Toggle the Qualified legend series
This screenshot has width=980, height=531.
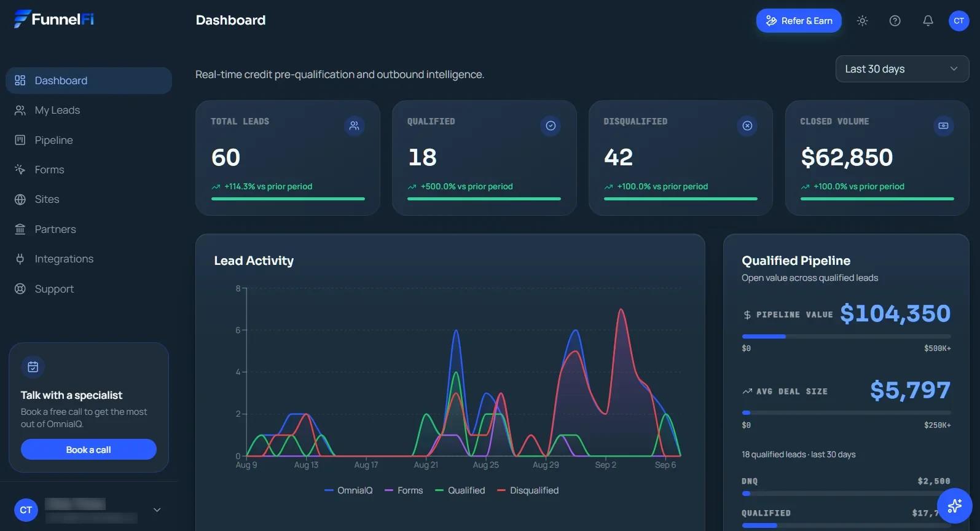point(460,490)
